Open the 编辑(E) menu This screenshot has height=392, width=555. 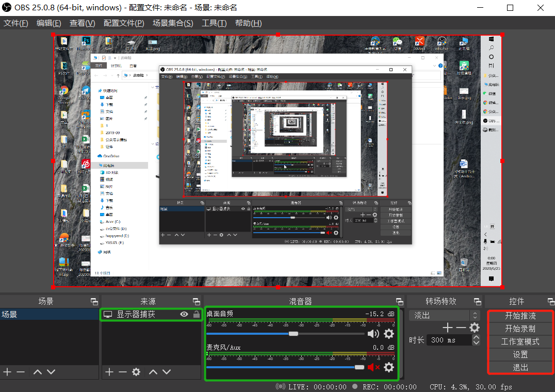tap(49, 23)
